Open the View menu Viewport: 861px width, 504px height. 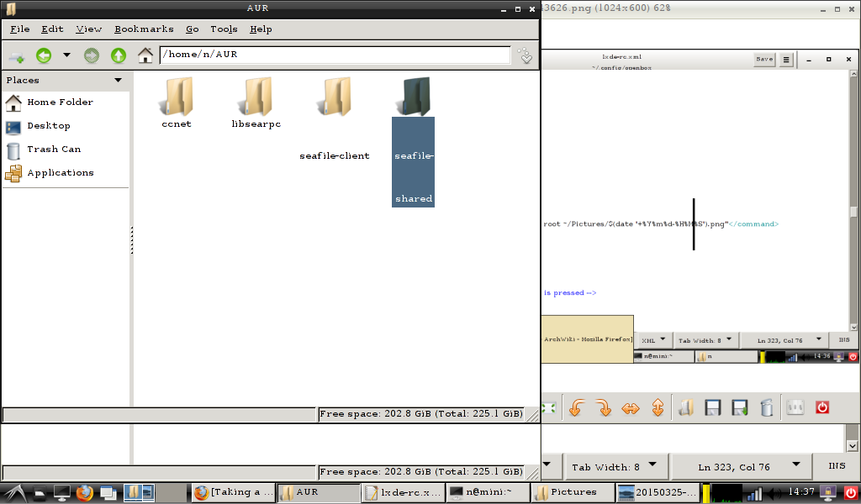88,29
